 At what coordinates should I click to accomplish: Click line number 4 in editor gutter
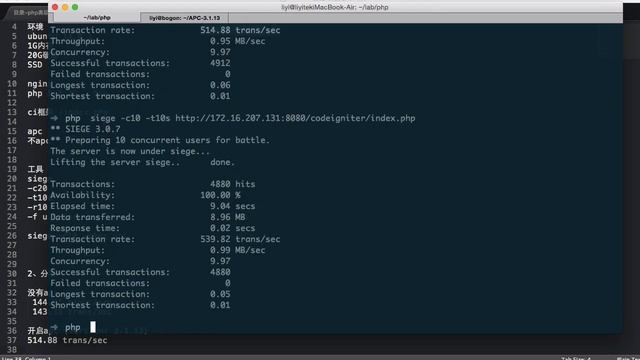pos(14,27)
